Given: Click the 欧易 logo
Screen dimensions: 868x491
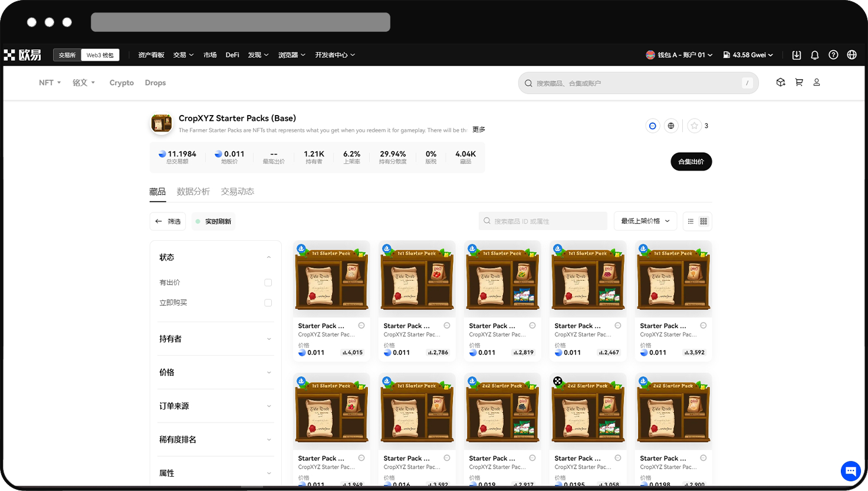Looking at the screenshot, I should [x=22, y=55].
